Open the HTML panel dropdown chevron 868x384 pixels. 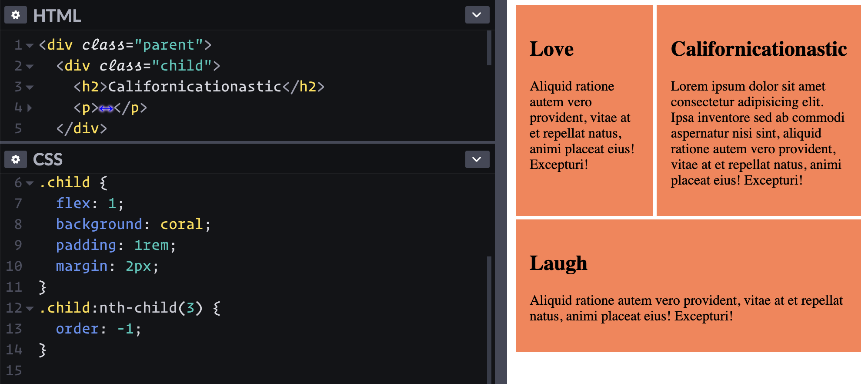point(477,15)
